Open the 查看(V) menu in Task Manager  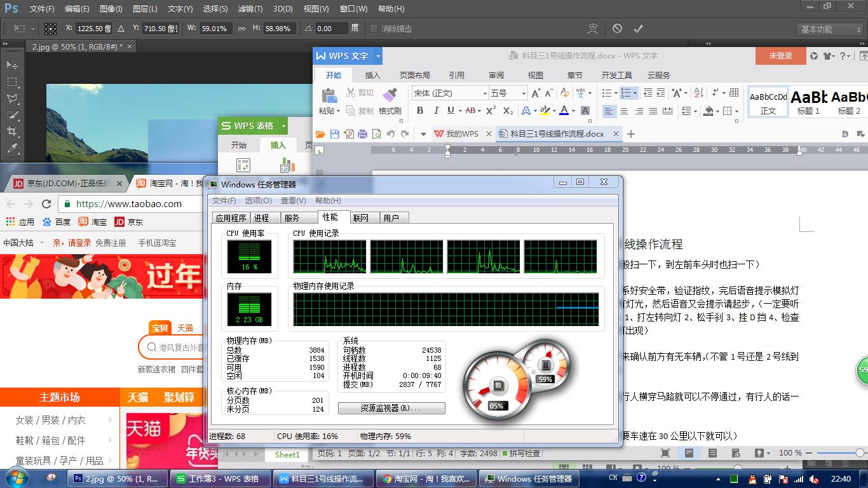coord(293,201)
